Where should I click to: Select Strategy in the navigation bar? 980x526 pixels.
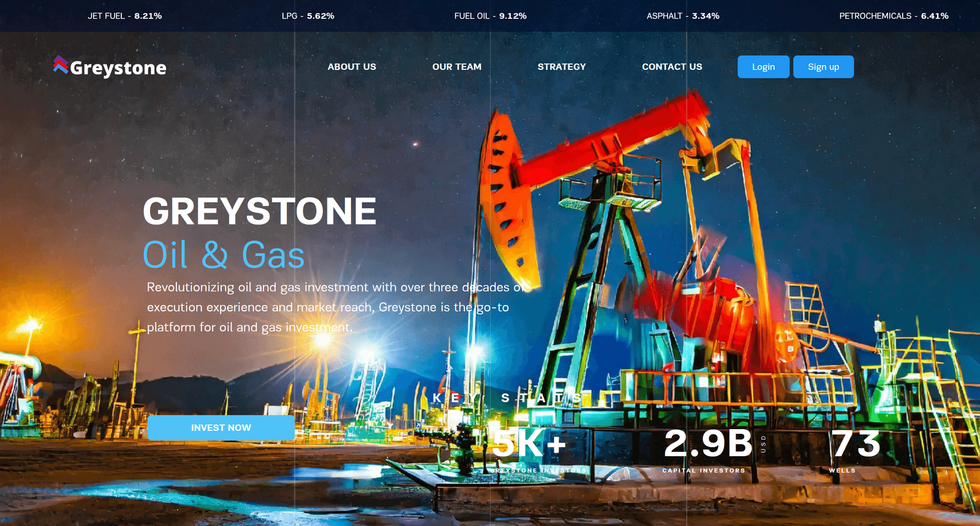(561, 67)
